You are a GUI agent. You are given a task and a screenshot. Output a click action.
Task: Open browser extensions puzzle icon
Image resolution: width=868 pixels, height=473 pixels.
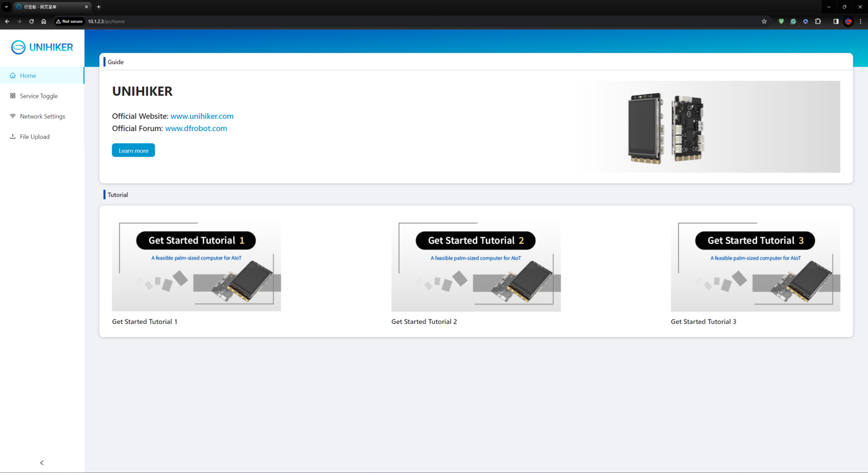(x=818, y=21)
